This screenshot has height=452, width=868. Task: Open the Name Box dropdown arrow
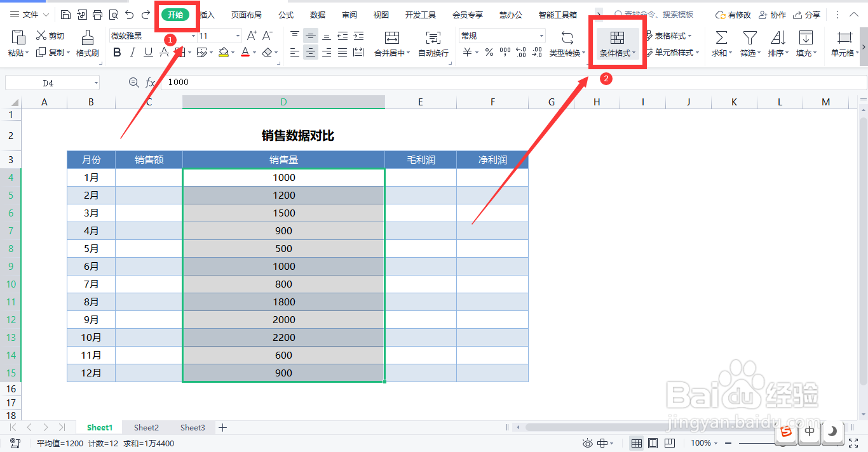click(x=96, y=83)
